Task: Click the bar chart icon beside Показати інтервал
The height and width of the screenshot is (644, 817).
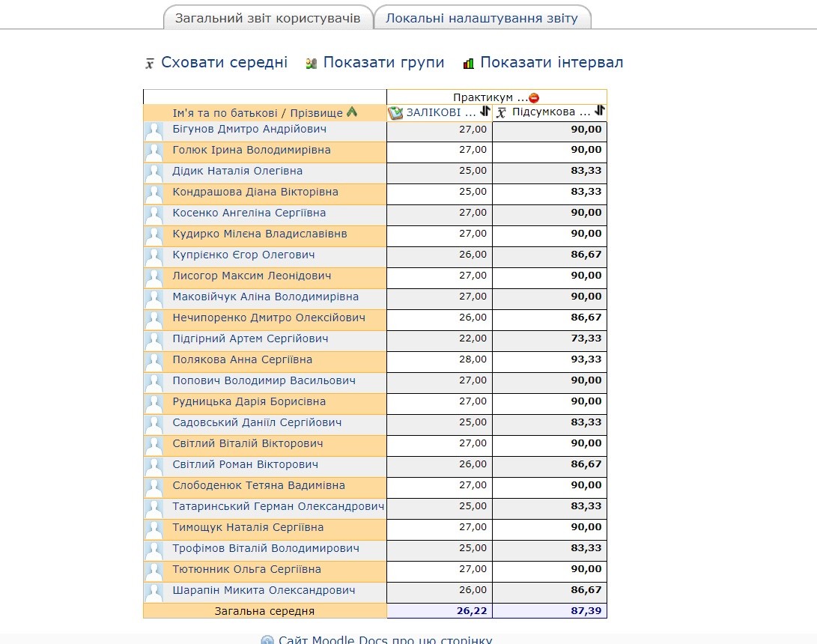Action: (x=469, y=64)
